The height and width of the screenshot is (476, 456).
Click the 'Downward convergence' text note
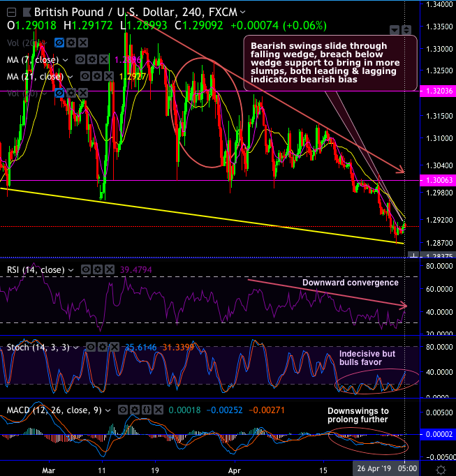(x=351, y=283)
